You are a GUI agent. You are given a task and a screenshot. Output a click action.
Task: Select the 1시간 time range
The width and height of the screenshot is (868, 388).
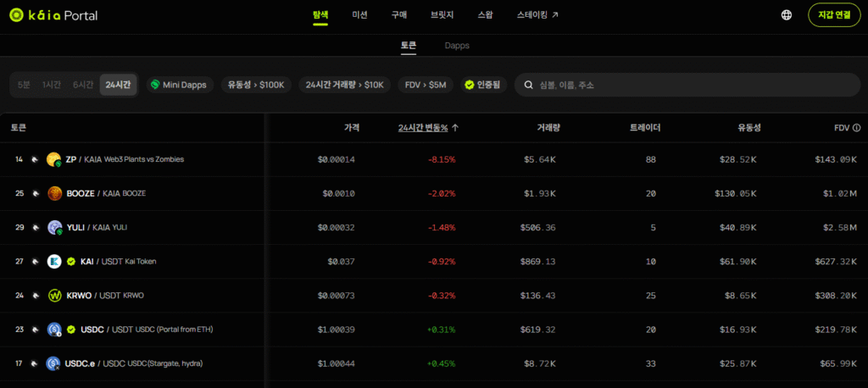pyautogui.click(x=53, y=85)
